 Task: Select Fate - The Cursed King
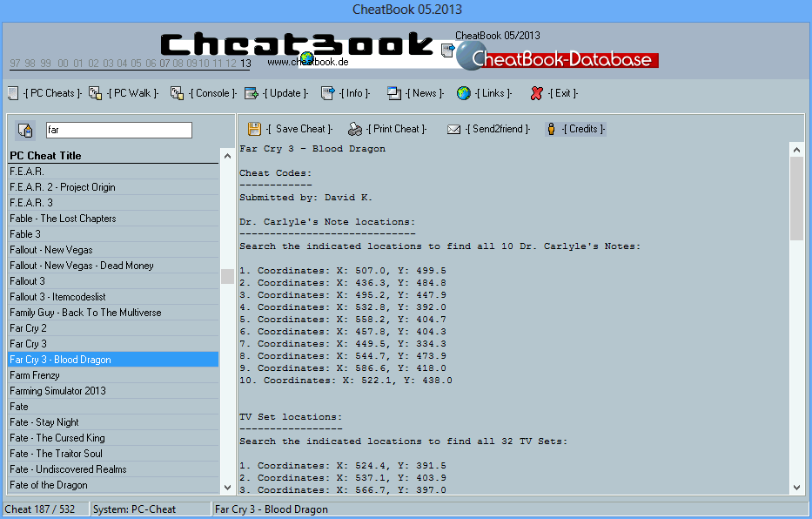click(113, 438)
